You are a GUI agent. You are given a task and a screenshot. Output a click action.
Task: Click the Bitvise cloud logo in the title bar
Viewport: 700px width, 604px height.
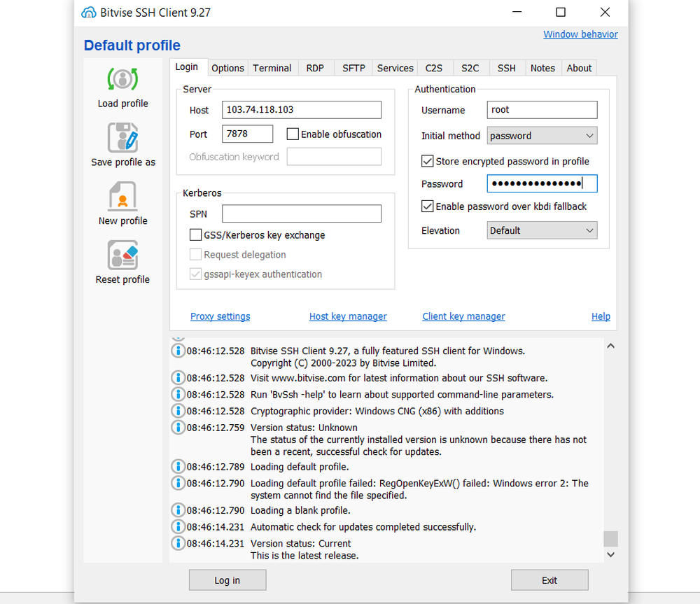coord(88,12)
